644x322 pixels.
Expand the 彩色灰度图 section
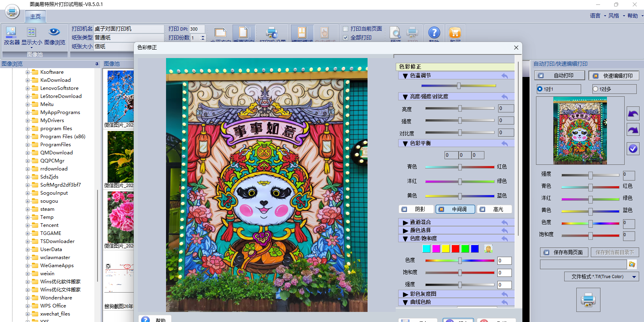tap(405, 294)
